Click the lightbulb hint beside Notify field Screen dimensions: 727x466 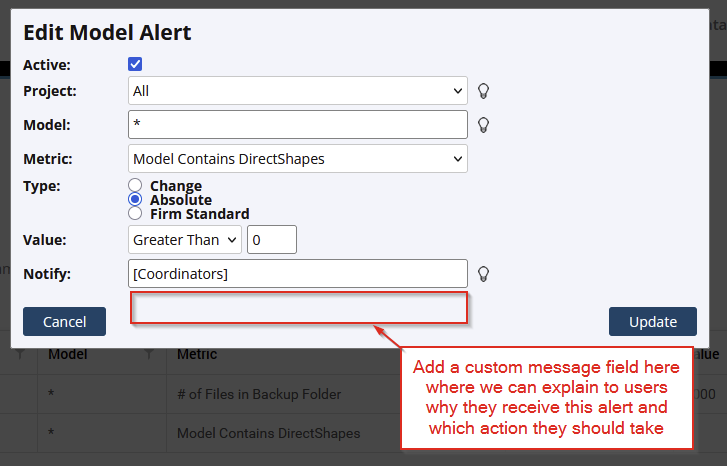pyautogui.click(x=484, y=274)
